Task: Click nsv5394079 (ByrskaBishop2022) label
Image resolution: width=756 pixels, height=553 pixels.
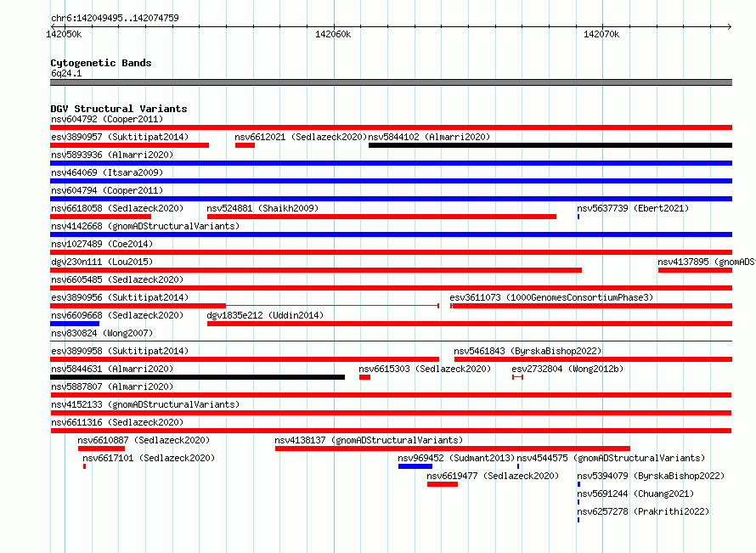Action: [x=651, y=476]
